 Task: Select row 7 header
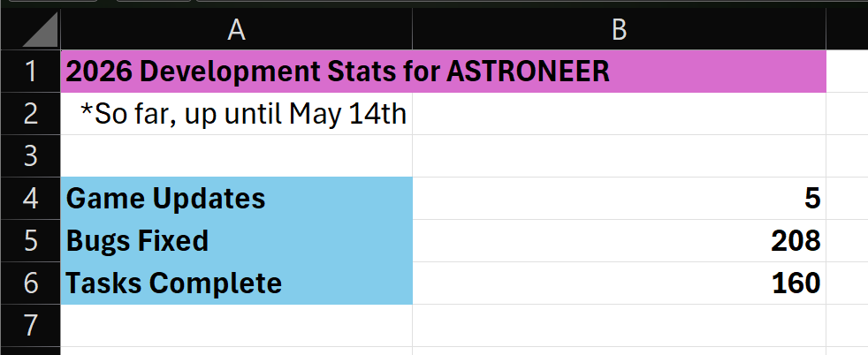point(30,326)
